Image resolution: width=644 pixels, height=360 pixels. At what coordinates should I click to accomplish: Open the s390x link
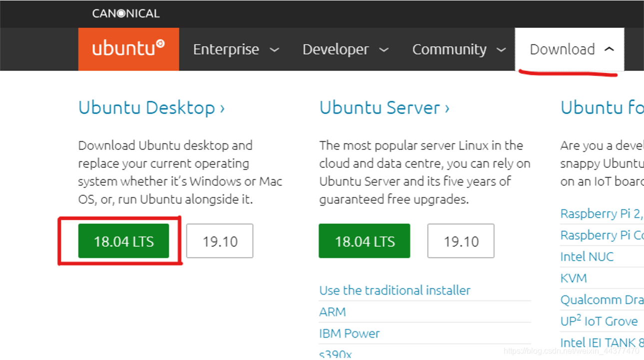[x=335, y=354]
